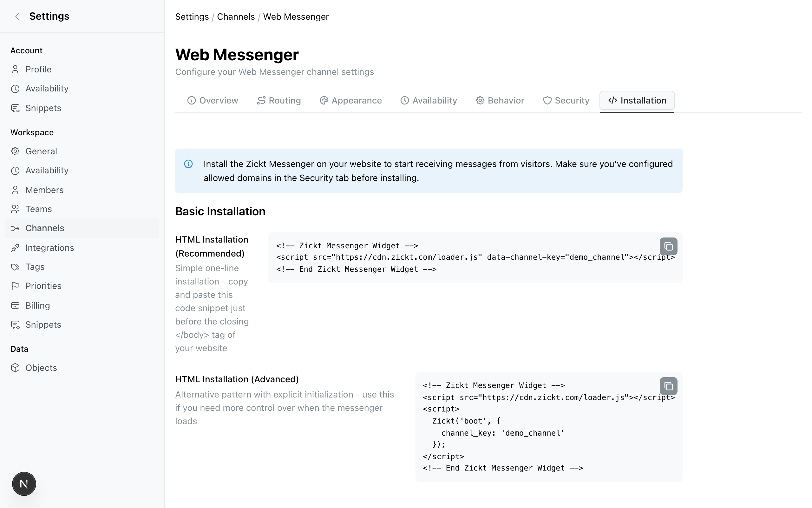The image size is (812, 508).
Task: Go to Members settings
Action: click(x=82, y=190)
